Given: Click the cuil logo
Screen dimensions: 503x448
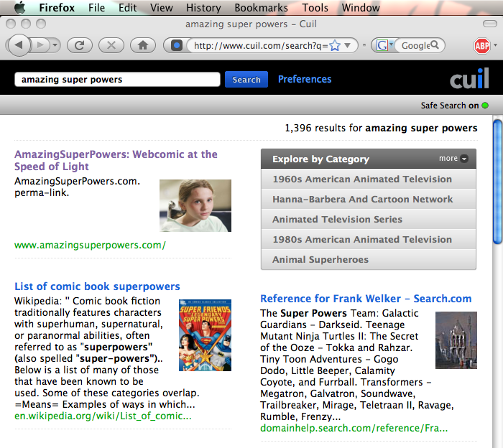Looking at the screenshot, I should click(x=469, y=78).
